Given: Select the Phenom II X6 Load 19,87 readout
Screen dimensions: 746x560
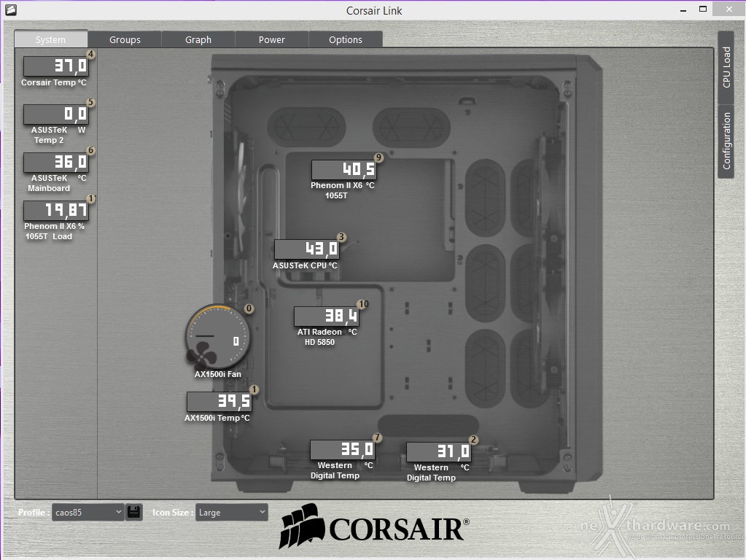Looking at the screenshot, I should (56, 210).
